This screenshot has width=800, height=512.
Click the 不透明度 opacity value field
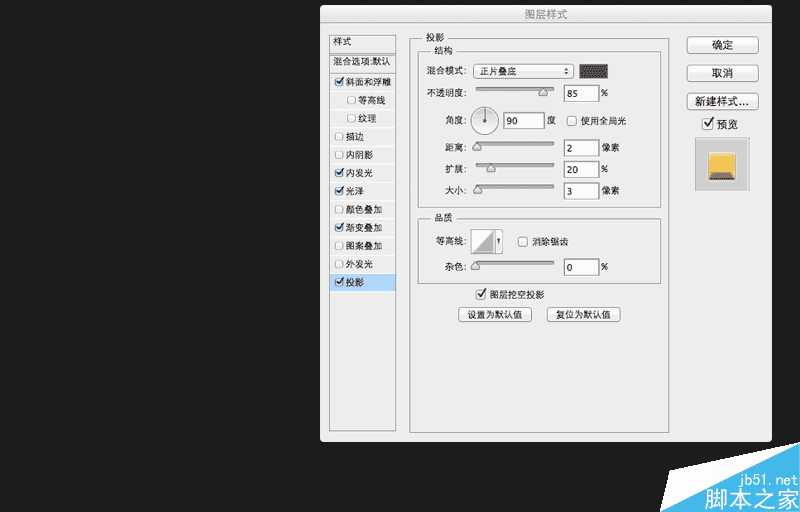(x=580, y=93)
